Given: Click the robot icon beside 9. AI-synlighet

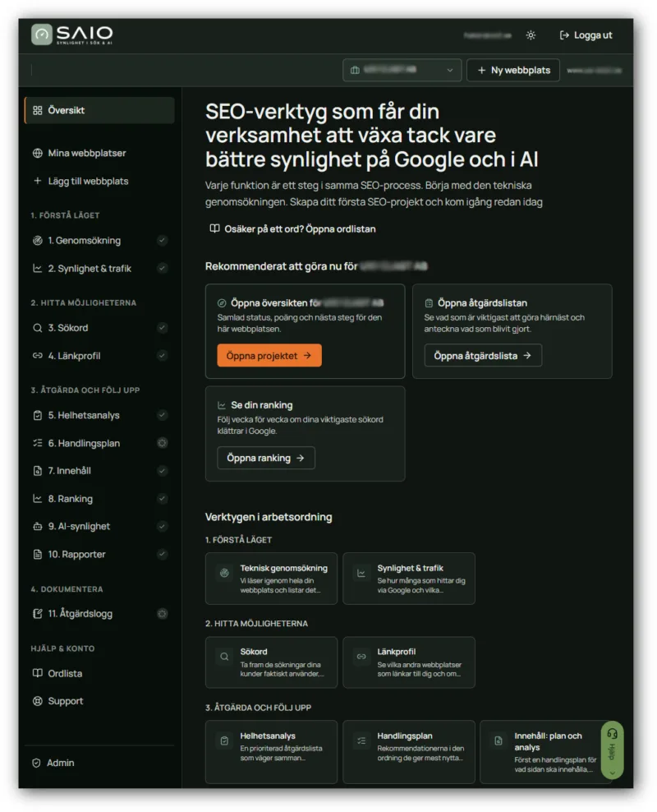Looking at the screenshot, I should point(37,526).
